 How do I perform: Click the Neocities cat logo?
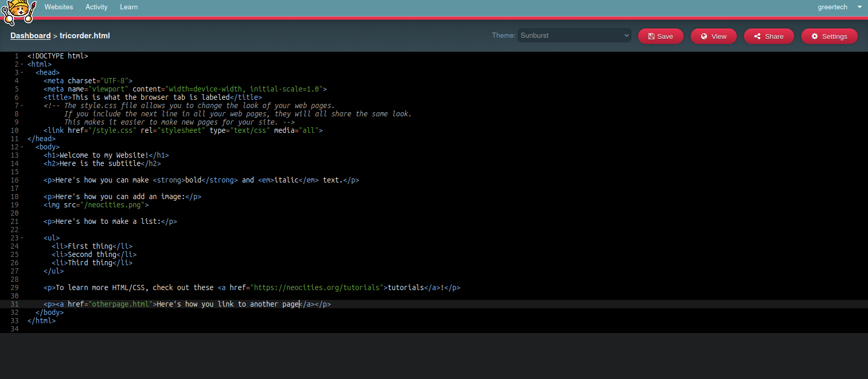19,11
